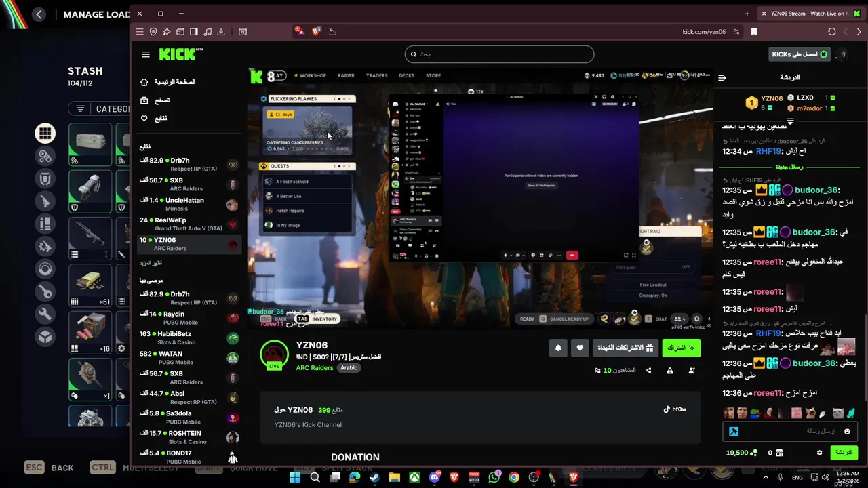
Task: Open RealWeEp Grand Theft Auto V channel
Action: pyautogui.click(x=189, y=224)
